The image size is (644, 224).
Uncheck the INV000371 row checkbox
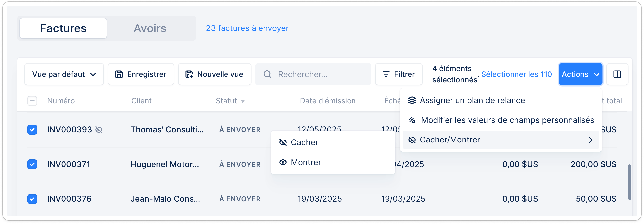[x=32, y=164]
